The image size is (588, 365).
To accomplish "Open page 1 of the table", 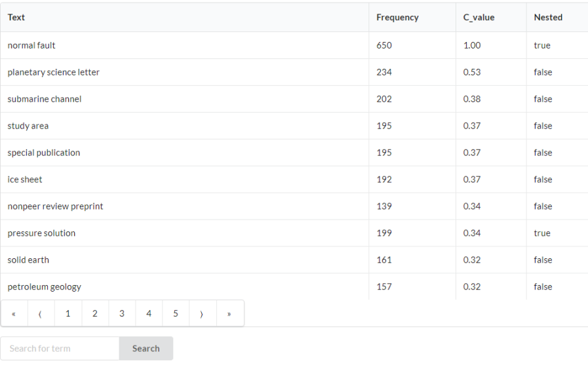I will point(68,314).
